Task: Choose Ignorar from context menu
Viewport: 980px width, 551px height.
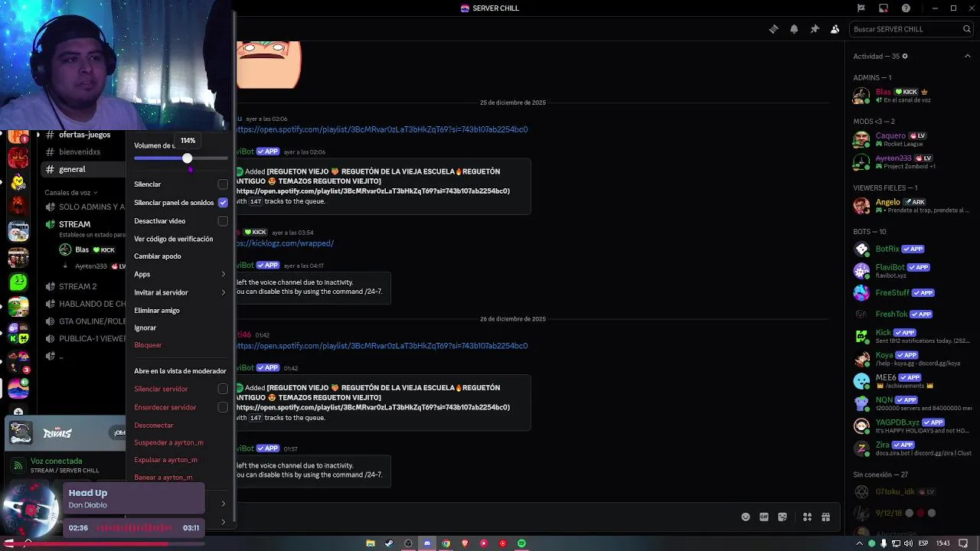Action: click(x=145, y=328)
